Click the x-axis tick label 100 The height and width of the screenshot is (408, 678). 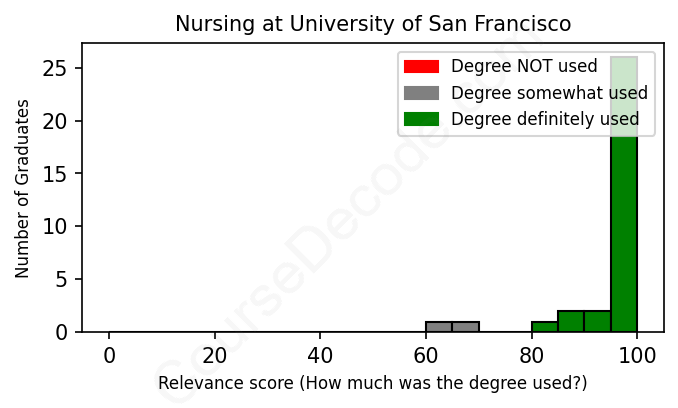[637, 354]
